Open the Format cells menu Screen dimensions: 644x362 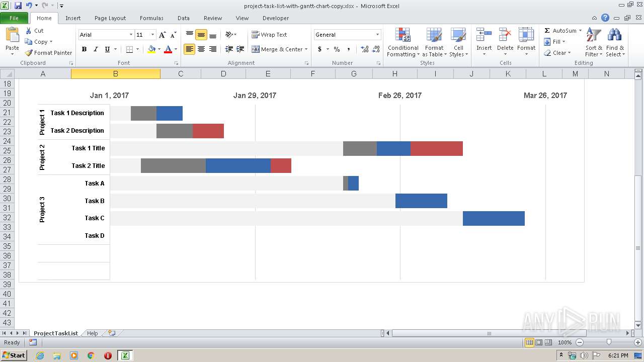pos(526,42)
